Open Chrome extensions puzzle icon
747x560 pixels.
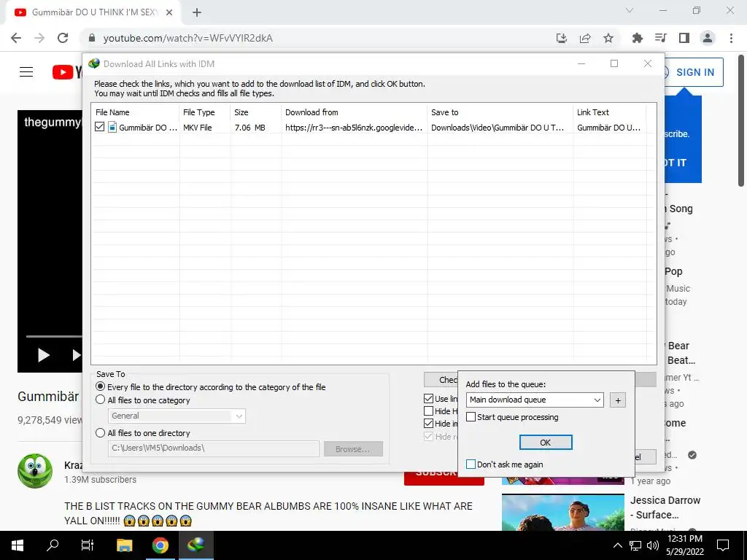[x=638, y=38]
